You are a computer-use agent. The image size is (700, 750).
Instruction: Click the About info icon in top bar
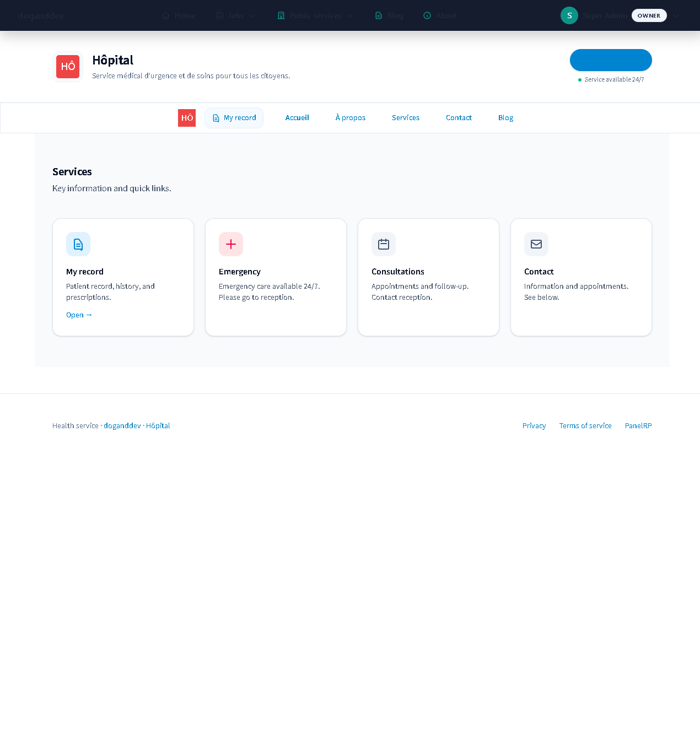427,15
